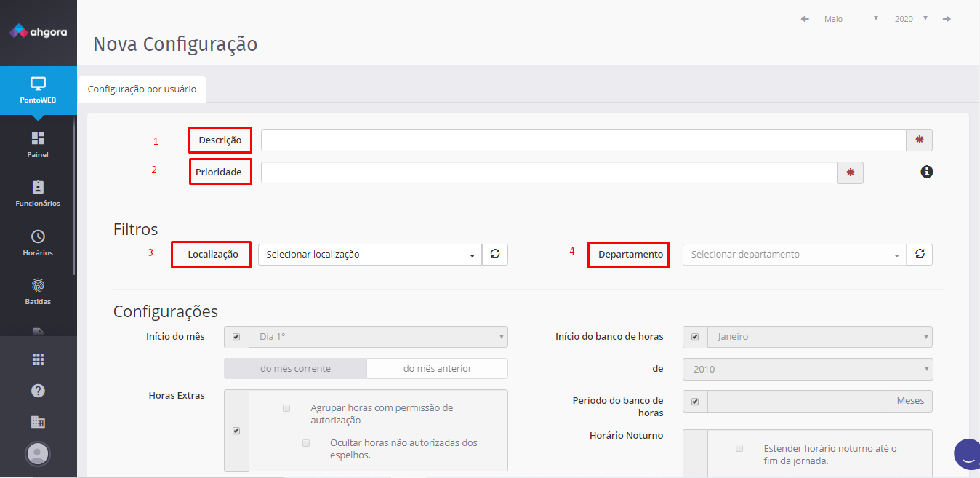Toggle the Horas Extras checkbox
The height and width of the screenshot is (478, 980).
point(236,431)
